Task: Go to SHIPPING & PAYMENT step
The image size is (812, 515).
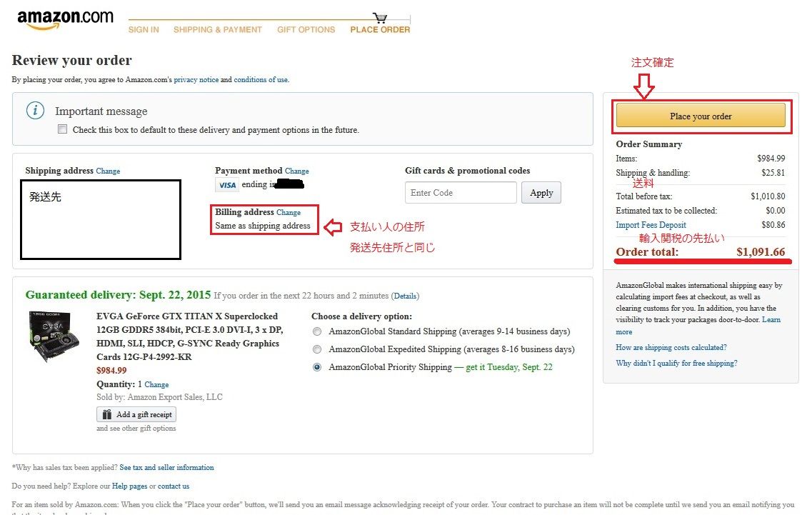Action: pyautogui.click(x=218, y=29)
